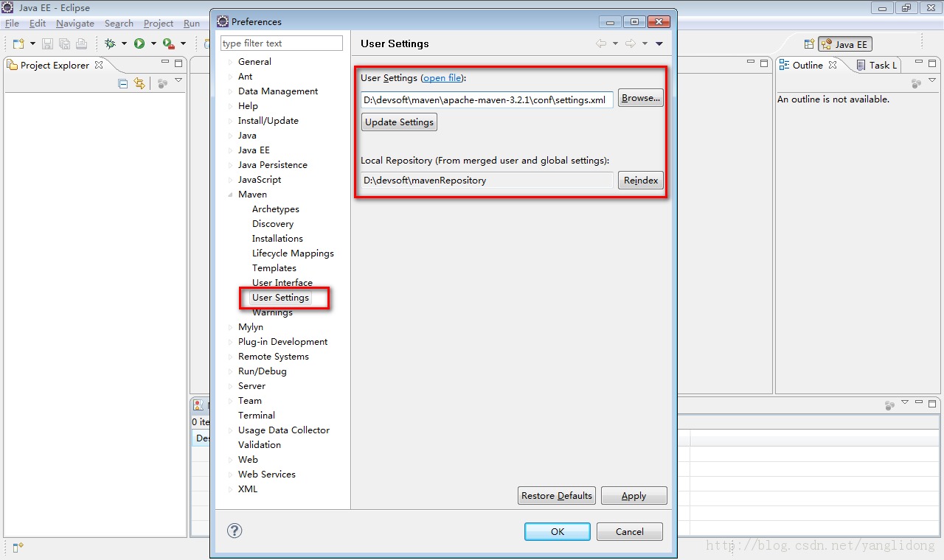This screenshot has width=944, height=560.
Task: Toggle Link with Editor in Project Explorer
Action: point(139,83)
